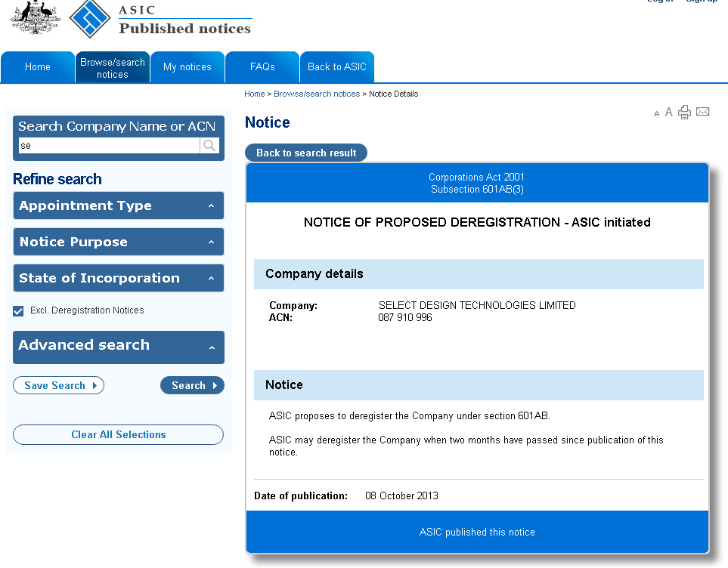Expand the Notice Purpose filter

click(x=119, y=242)
